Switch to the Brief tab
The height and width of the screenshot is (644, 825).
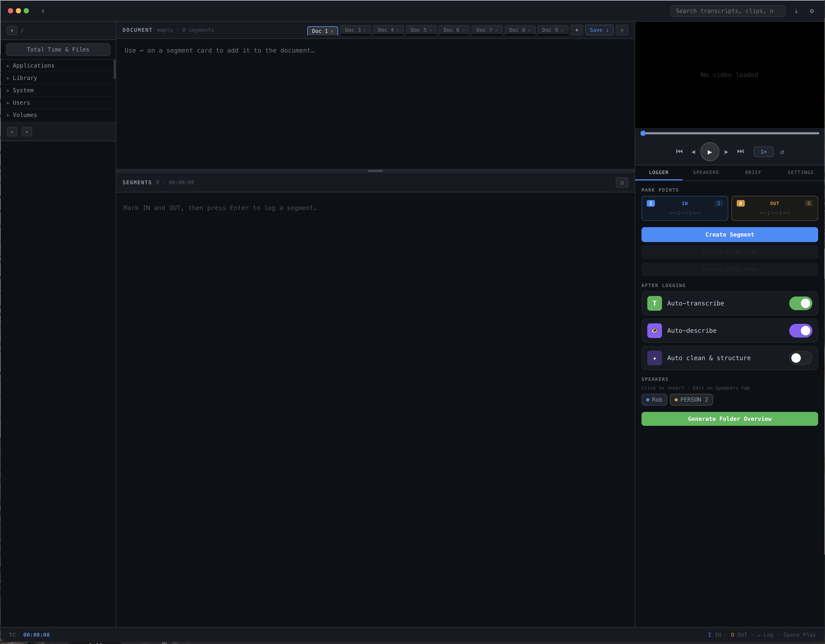pyautogui.click(x=753, y=173)
